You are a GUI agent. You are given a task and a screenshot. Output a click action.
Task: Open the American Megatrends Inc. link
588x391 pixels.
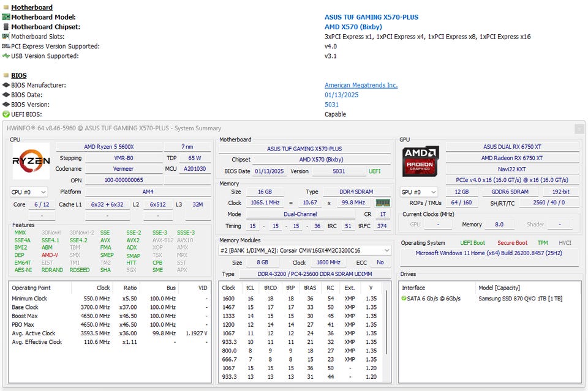(361, 85)
